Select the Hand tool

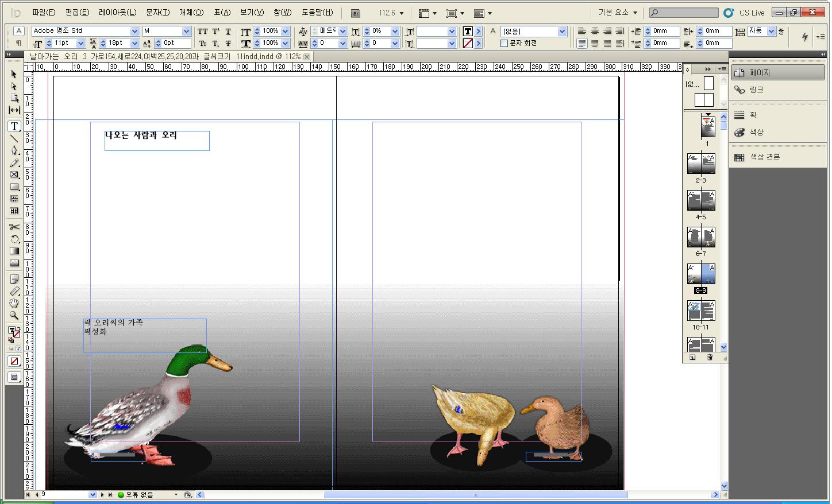(14, 303)
